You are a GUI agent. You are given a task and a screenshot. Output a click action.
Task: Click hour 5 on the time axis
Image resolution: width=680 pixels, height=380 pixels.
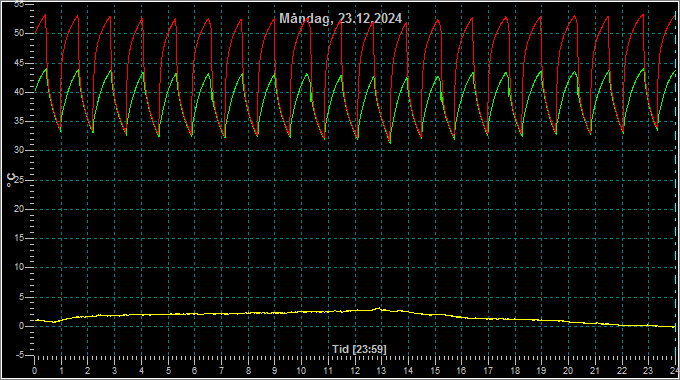pyautogui.click(x=168, y=371)
